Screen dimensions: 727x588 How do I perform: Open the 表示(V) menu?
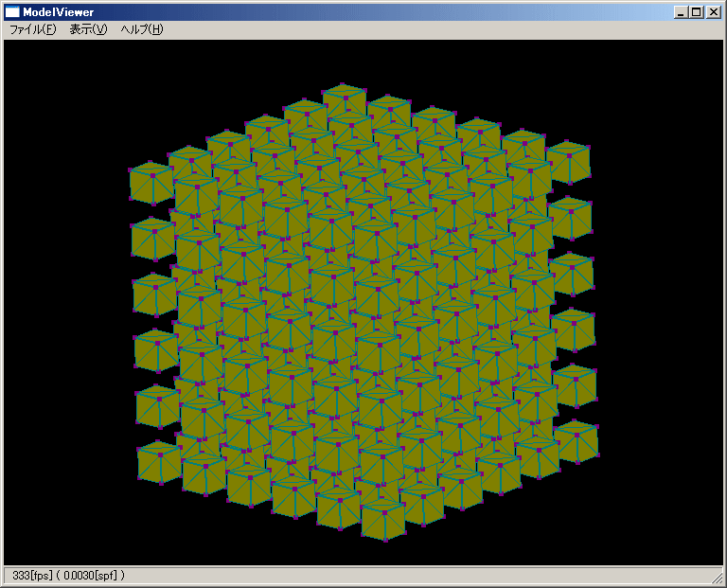pos(88,29)
